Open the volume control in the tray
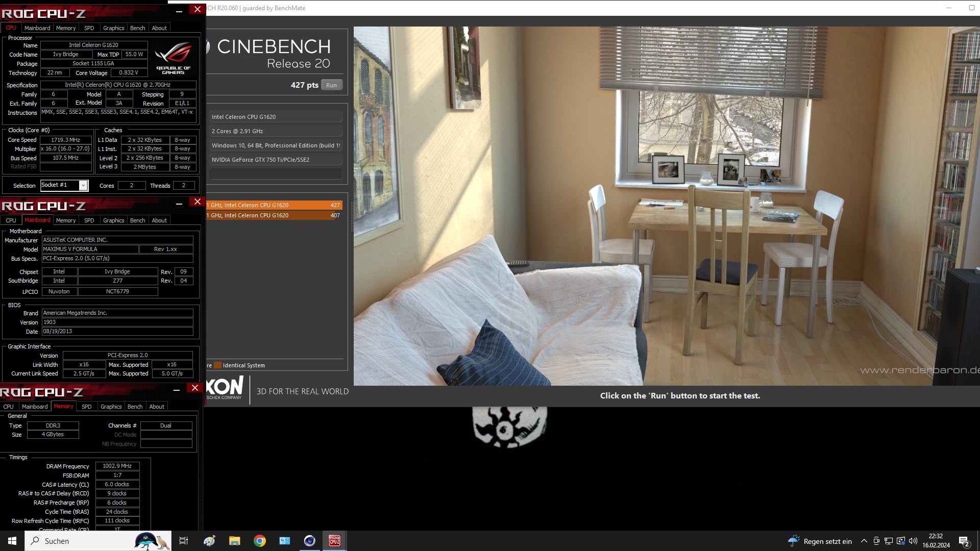The image size is (980, 551). [x=913, y=541]
